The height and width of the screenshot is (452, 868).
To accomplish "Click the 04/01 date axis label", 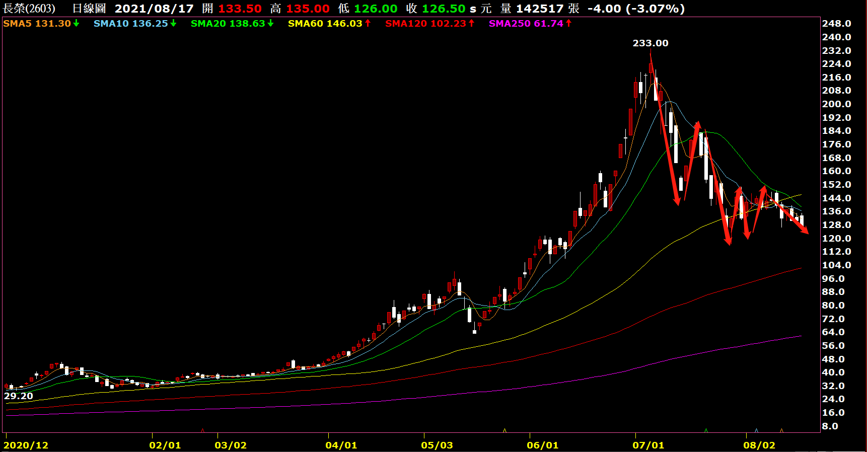I will (x=341, y=445).
